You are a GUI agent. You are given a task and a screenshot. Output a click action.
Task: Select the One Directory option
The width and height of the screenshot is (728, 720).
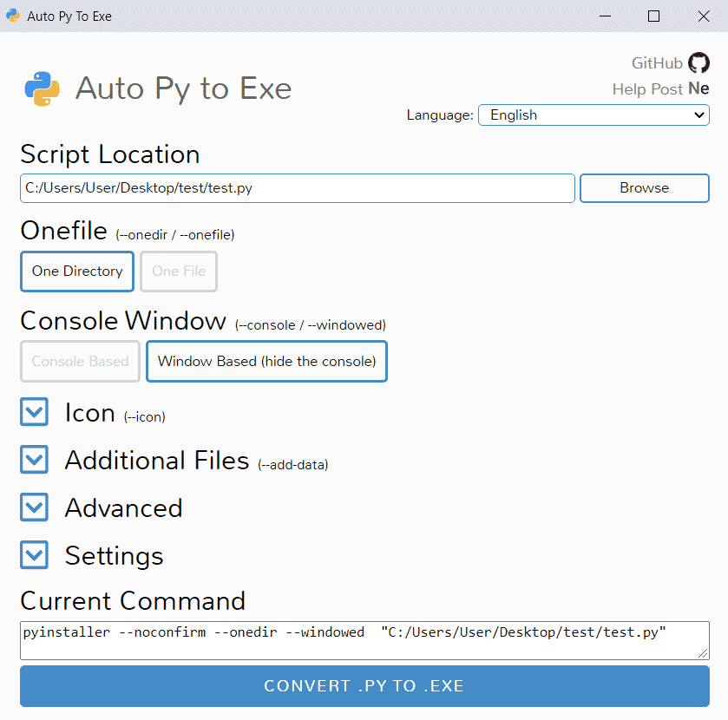tap(77, 272)
